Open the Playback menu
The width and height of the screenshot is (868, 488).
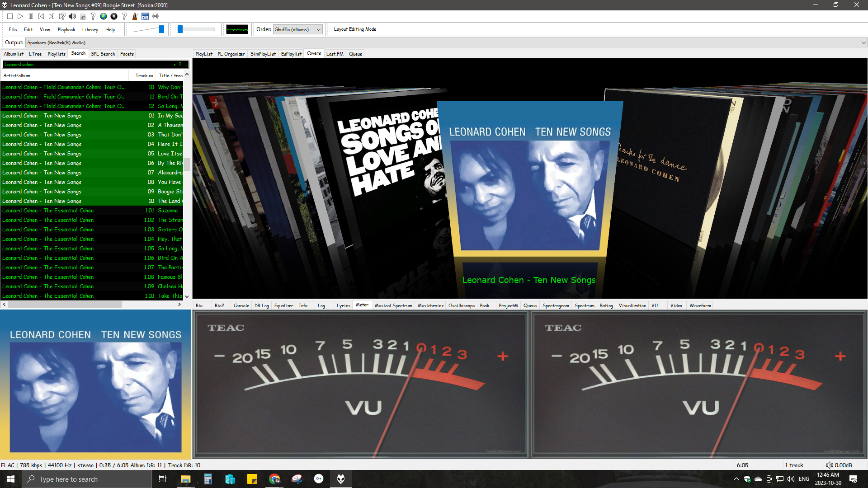66,29
